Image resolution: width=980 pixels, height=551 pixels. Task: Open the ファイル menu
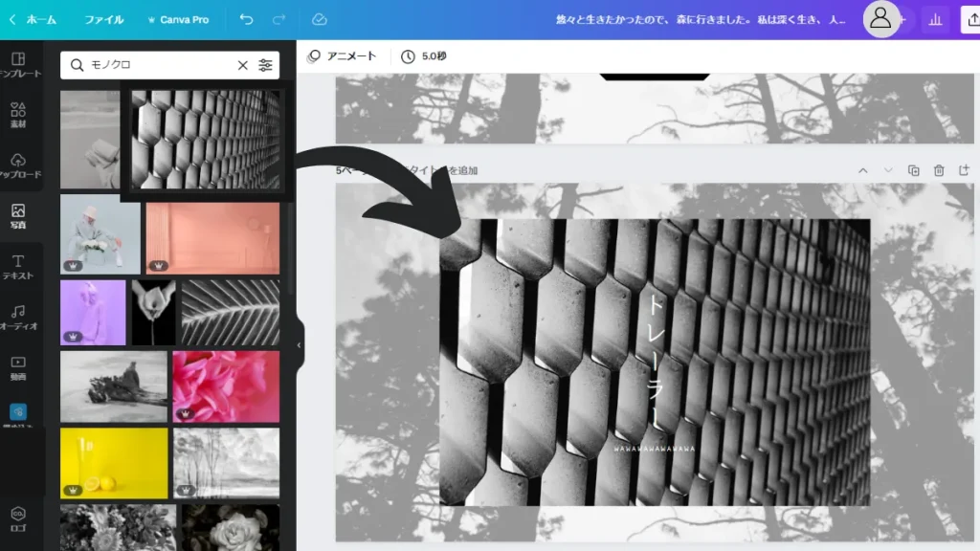pyautogui.click(x=103, y=19)
